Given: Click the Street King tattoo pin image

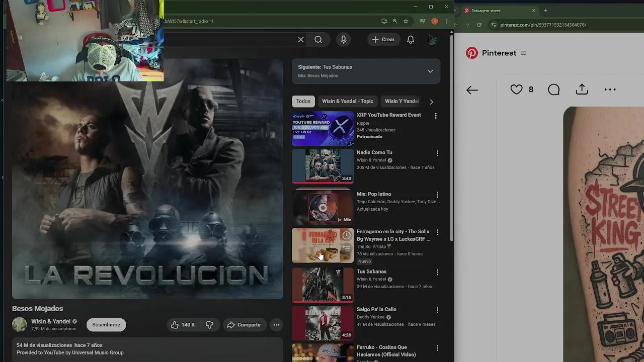Looking at the screenshot, I should (604, 234).
